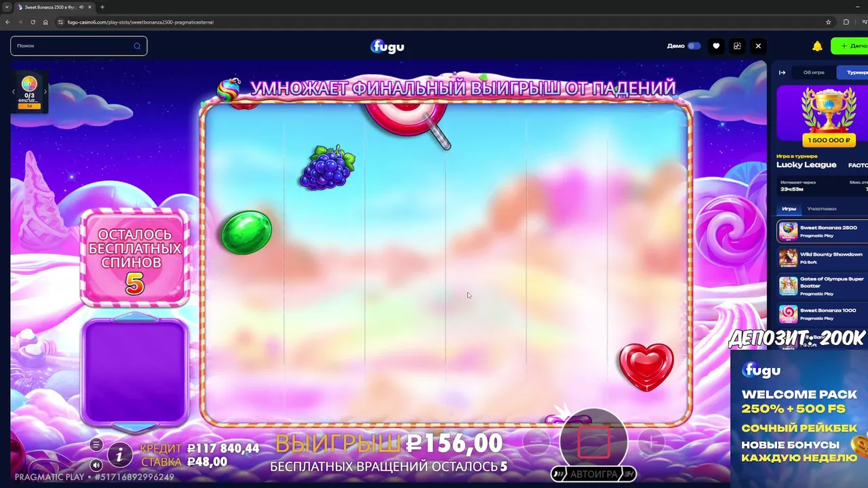Mute the game sound speaker icon

96,465
